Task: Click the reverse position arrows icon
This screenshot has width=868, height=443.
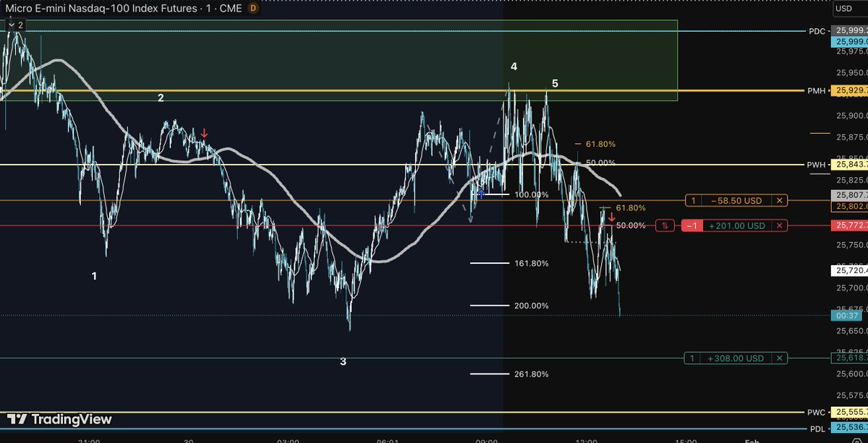Action: [x=664, y=226]
